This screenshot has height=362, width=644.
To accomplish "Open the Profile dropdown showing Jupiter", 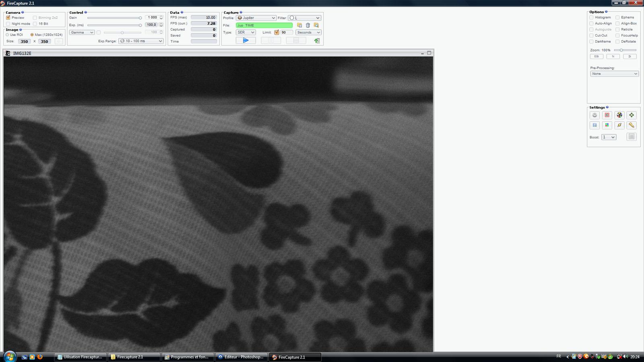I will click(x=256, y=18).
